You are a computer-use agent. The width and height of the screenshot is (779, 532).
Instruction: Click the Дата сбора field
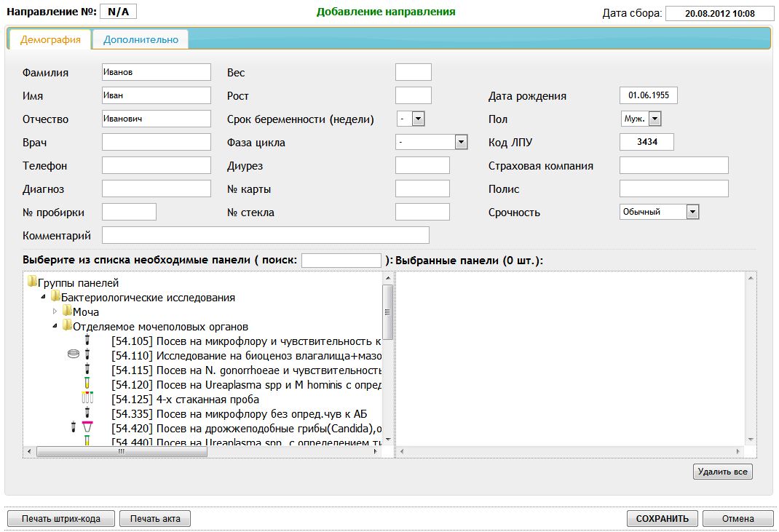pyautogui.click(x=720, y=13)
